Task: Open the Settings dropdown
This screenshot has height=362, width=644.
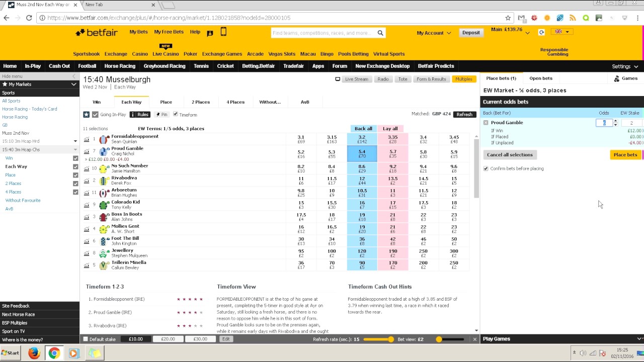Action: (625, 66)
